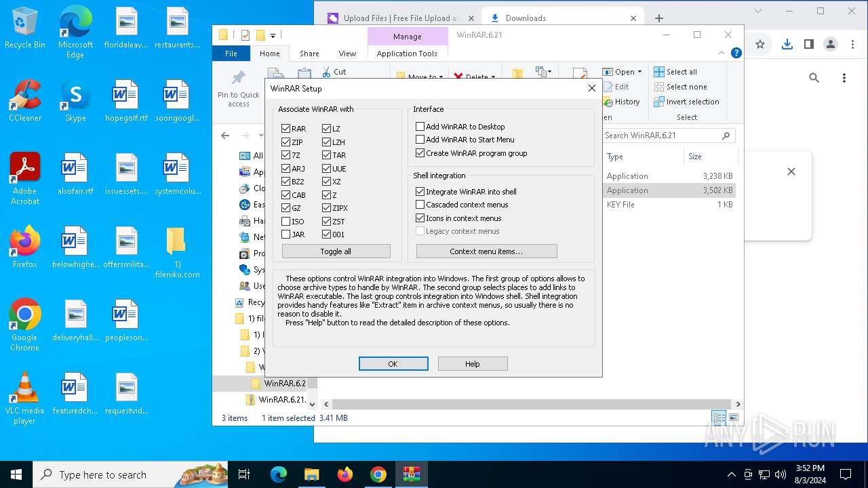
Task: Switch to the Share ribbon tab
Action: pyautogui.click(x=309, y=54)
